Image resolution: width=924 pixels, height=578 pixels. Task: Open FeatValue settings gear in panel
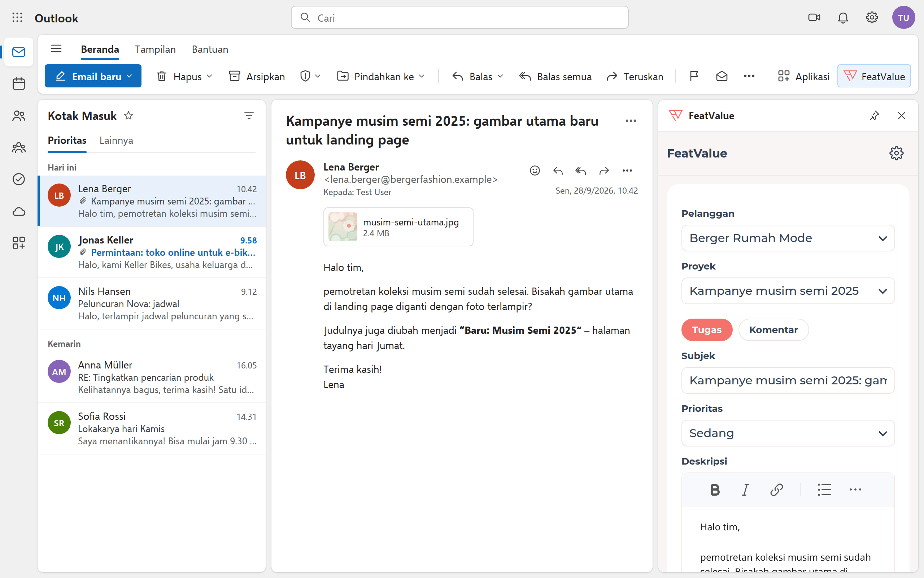point(896,153)
